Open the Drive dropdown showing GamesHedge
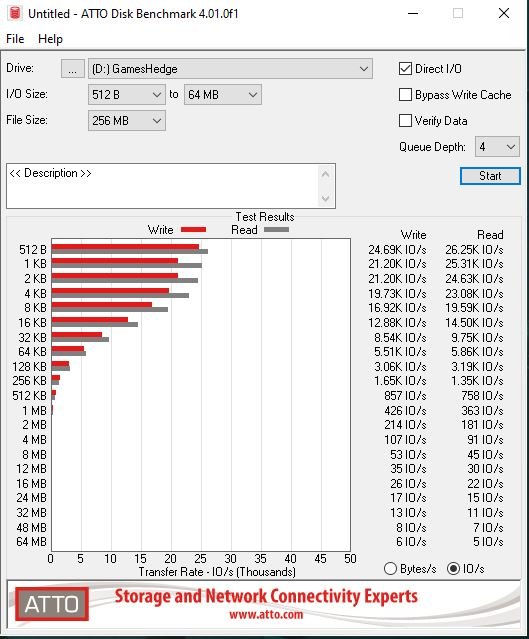This screenshot has height=639, width=529. click(230, 69)
